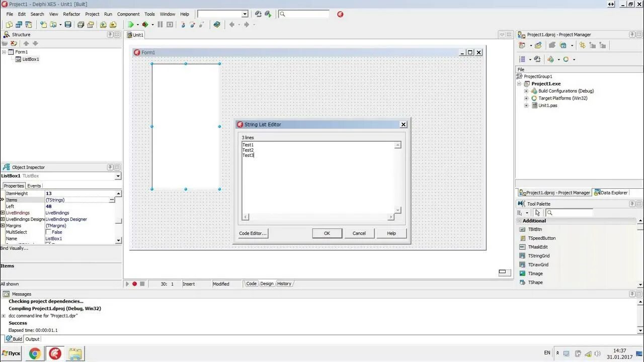Screen dimensions: 644x362
Task: Pin the Structure panel with pushpin
Action: click(110, 35)
